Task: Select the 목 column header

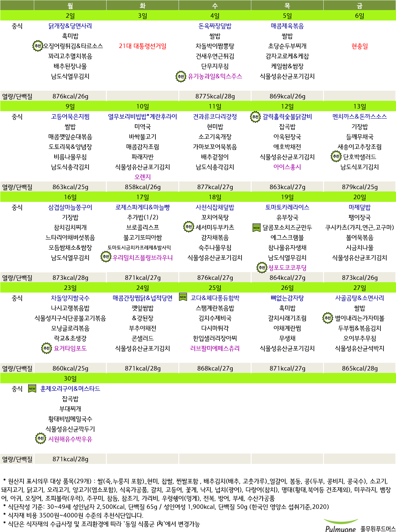Action: pyautogui.click(x=287, y=5)
